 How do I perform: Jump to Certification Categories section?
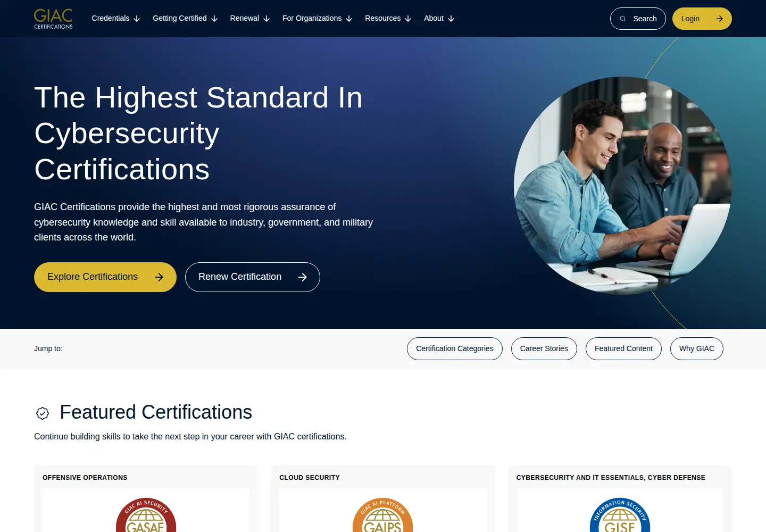tap(455, 348)
